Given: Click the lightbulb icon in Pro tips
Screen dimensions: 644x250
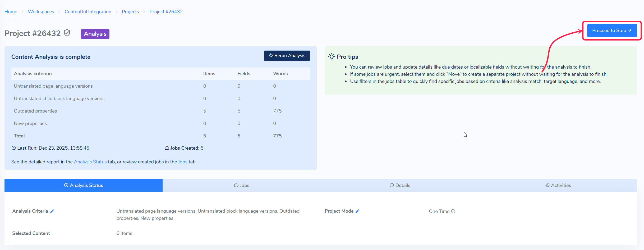Looking at the screenshot, I should 332,57.
